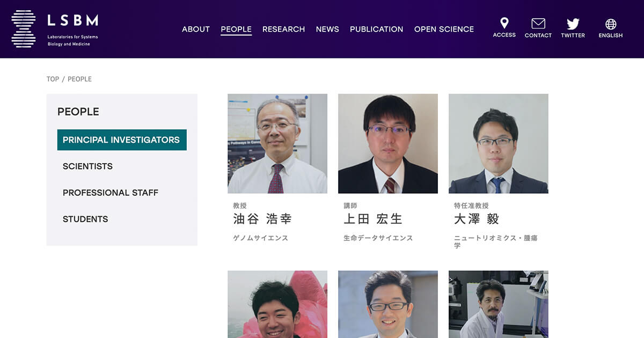
Task: Open photo of 大澤 毅
Action: click(499, 144)
